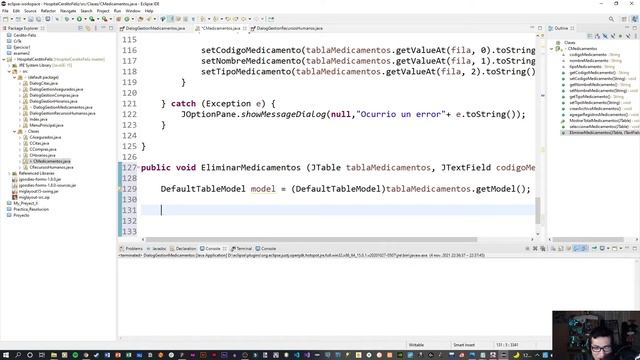Switch to DialogGestionMedicamentos.java editor tab
Image resolution: width=640 pixels, height=360 pixels.
pos(152,28)
